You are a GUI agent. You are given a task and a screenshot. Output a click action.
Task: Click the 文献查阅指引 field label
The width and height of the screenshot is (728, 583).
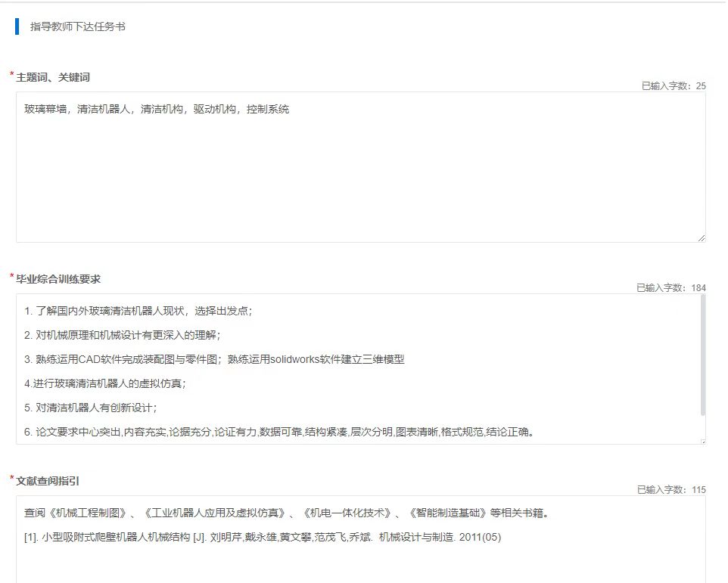[48, 481]
